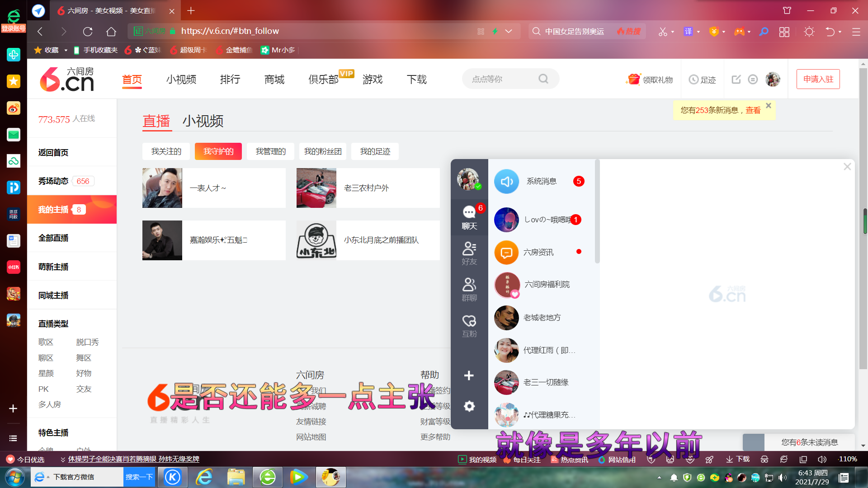
Task: Switch to 小视频 content tab heading
Action: pos(203,121)
